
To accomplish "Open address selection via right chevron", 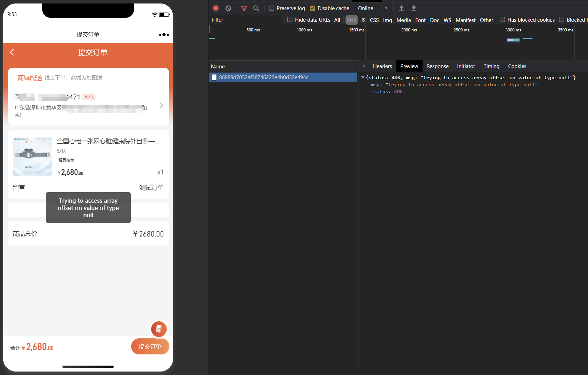I will [x=161, y=105].
